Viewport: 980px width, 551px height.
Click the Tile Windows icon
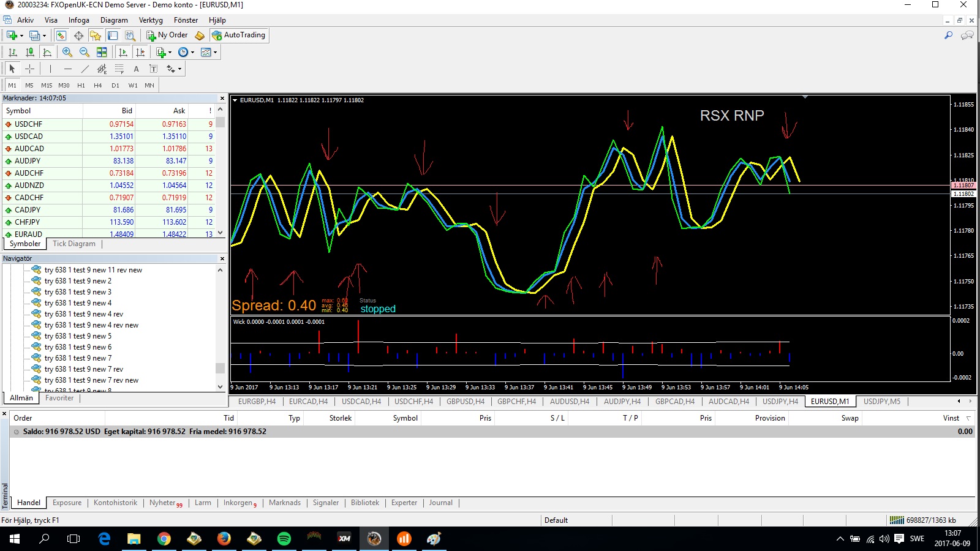point(102,53)
